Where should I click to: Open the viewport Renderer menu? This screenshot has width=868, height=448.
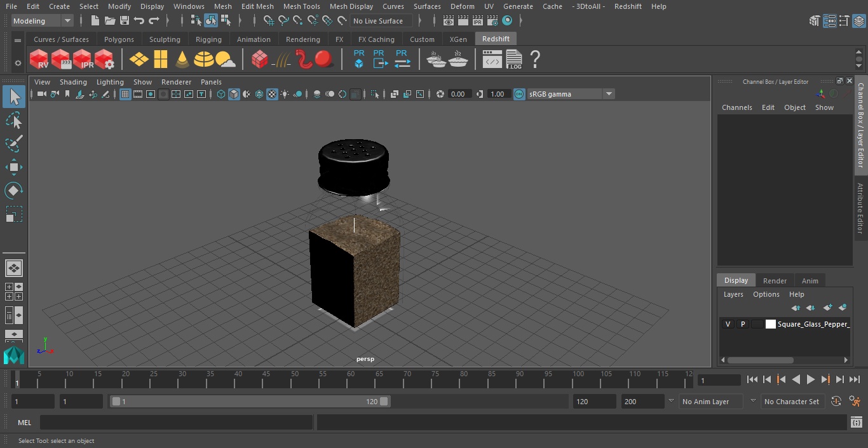pos(176,82)
